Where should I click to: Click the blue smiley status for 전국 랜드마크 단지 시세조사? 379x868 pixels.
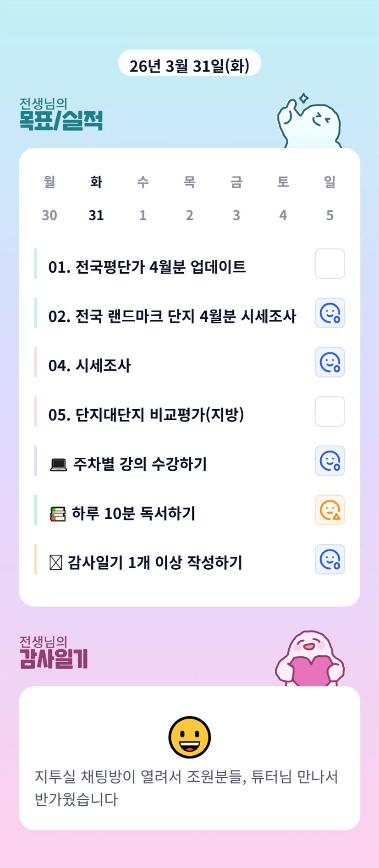tap(330, 313)
